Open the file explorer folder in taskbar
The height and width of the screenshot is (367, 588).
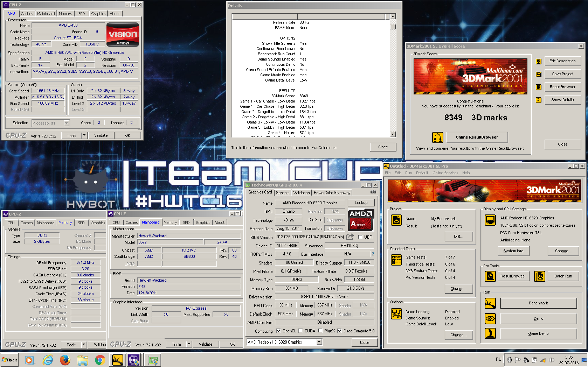83,360
